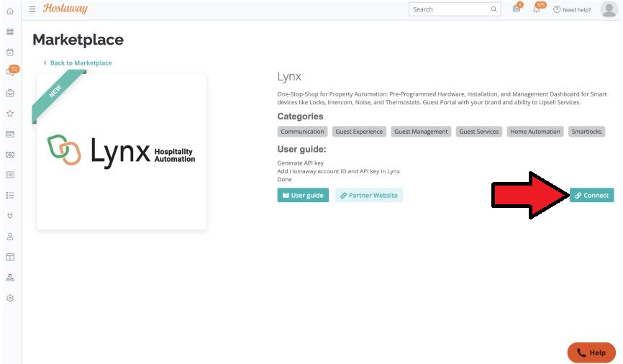Click the Lynx title text
Image resolution: width=623 pixels, height=364 pixels.
click(289, 76)
